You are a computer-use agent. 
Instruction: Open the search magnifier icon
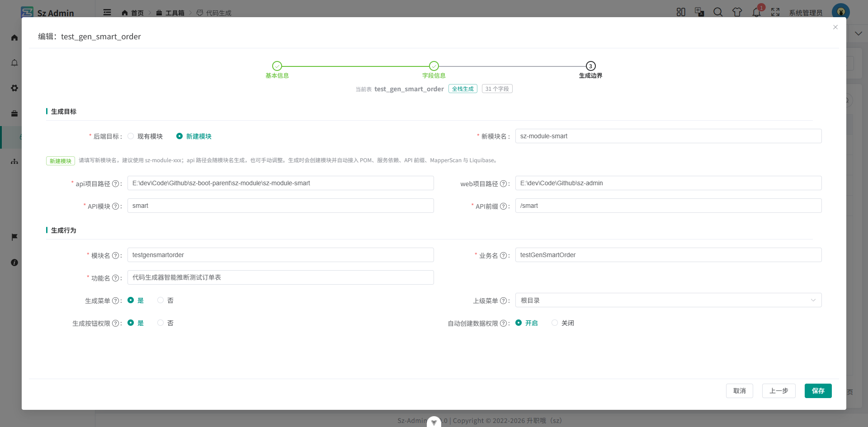(x=718, y=12)
